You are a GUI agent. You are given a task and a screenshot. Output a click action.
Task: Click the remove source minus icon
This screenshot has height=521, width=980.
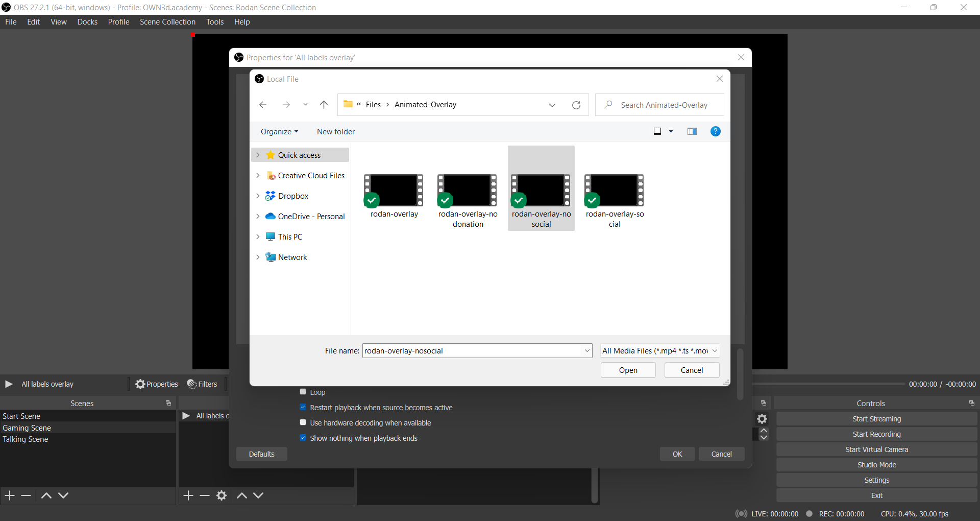[x=205, y=495]
